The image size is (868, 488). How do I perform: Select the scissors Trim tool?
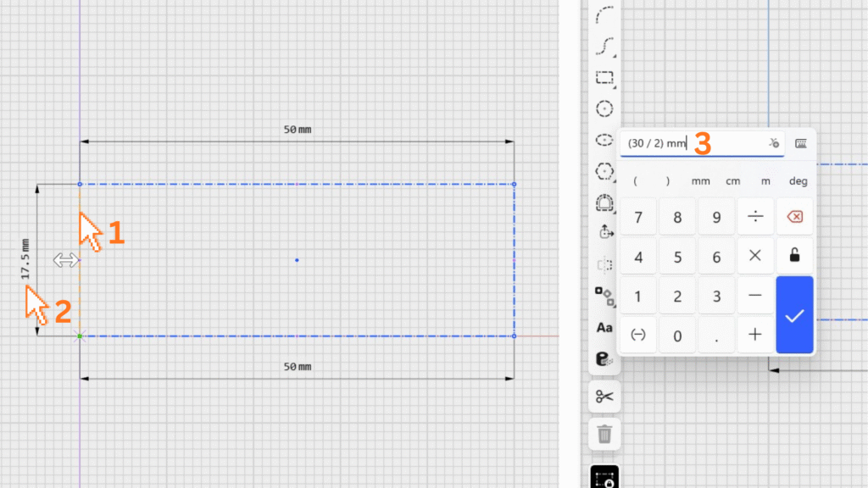coord(604,396)
